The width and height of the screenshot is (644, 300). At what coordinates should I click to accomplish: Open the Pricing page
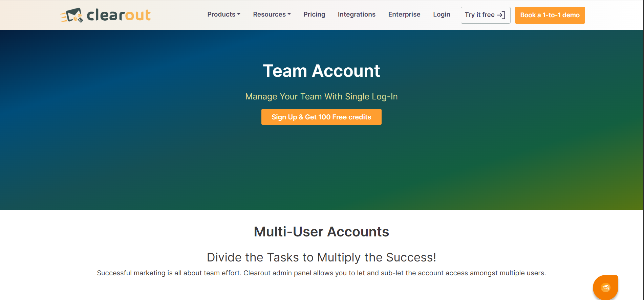tap(314, 15)
